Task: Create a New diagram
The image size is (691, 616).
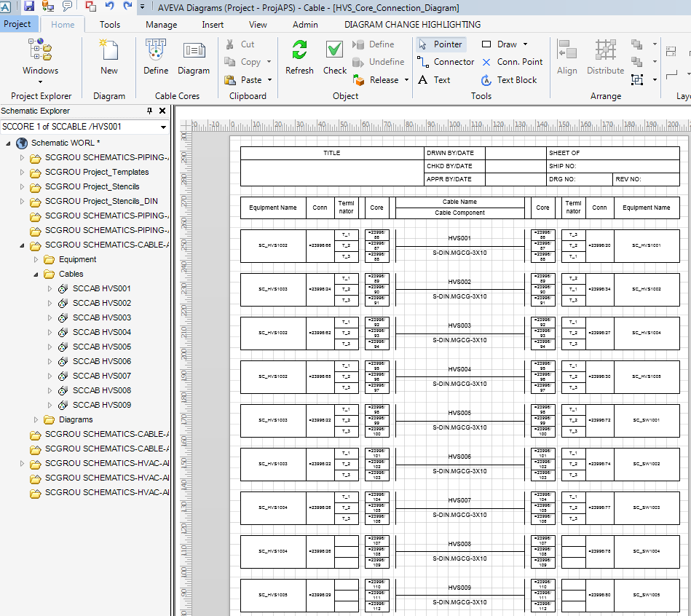Action: click(109, 58)
